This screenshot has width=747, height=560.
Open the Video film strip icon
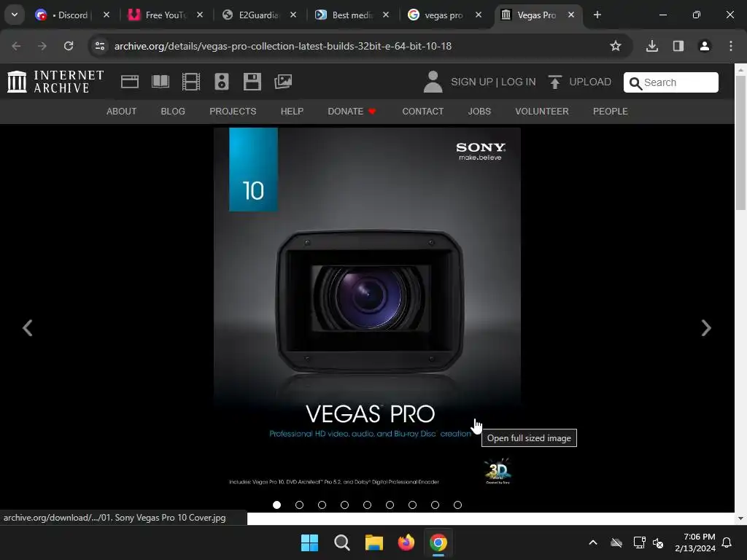(191, 82)
